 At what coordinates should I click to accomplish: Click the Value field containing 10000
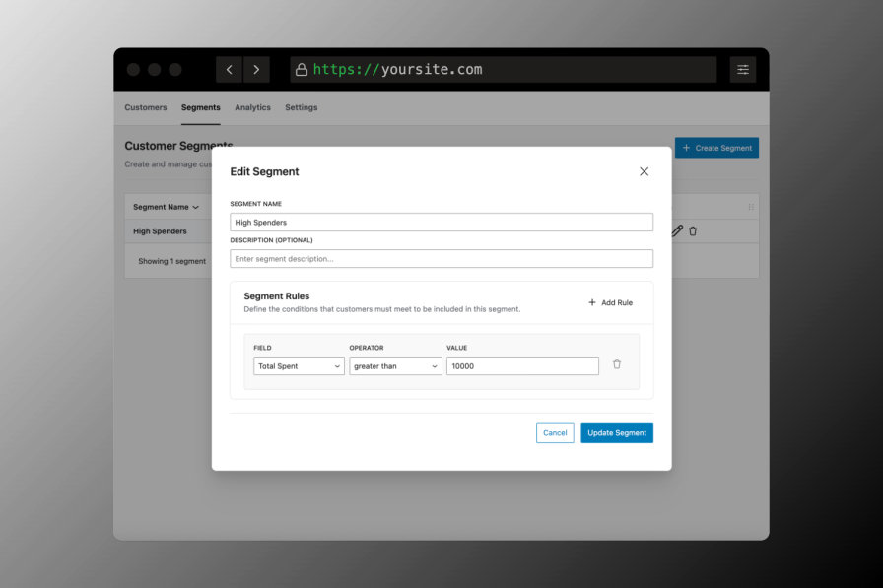[522, 366]
